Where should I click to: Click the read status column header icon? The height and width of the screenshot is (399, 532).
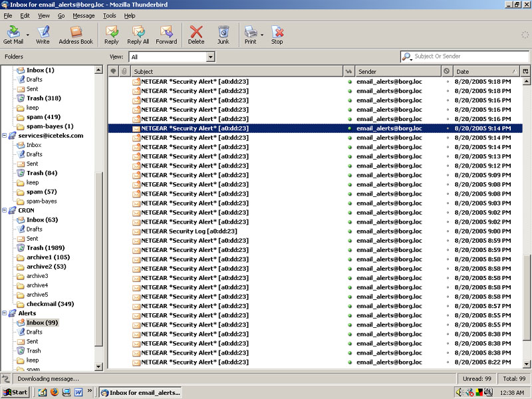coord(348,71)
